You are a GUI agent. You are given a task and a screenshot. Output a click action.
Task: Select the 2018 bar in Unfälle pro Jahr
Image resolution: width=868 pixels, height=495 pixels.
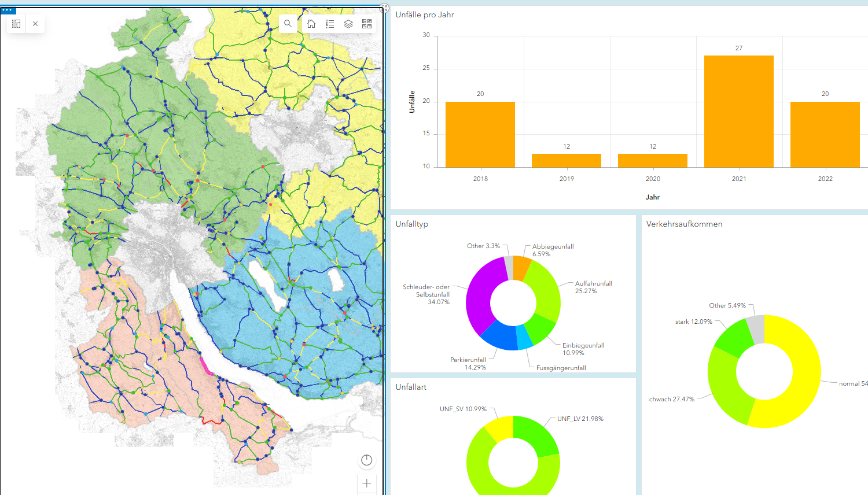pos(480,135)
